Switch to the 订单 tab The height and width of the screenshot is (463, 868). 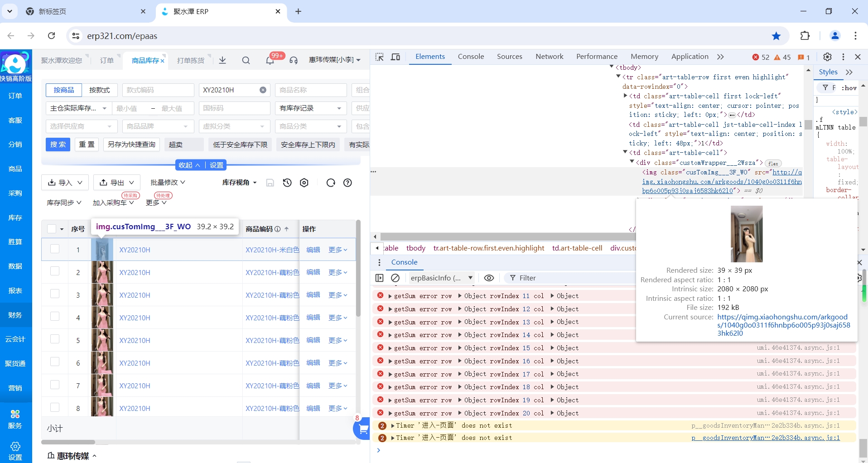click(107, 60)
